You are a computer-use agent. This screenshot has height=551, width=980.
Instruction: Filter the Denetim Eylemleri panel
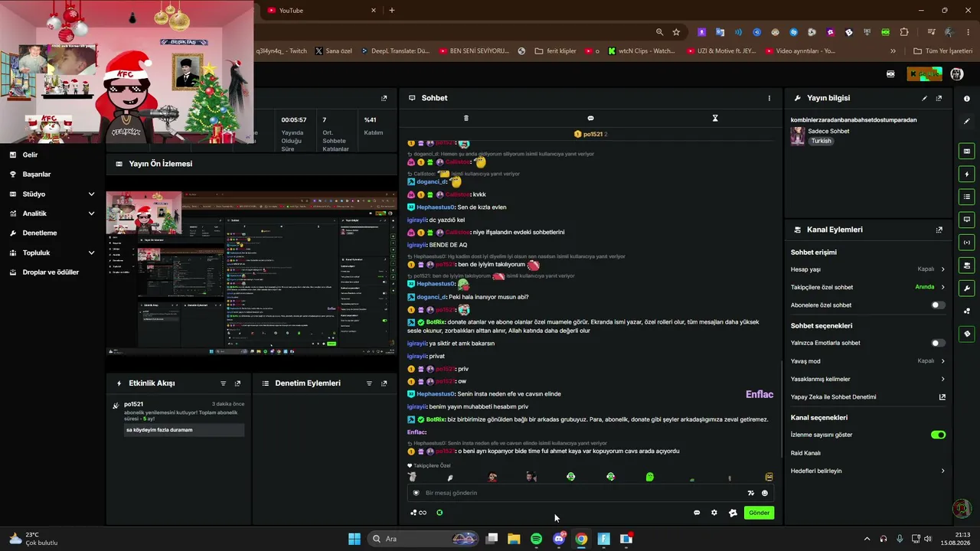369,383
